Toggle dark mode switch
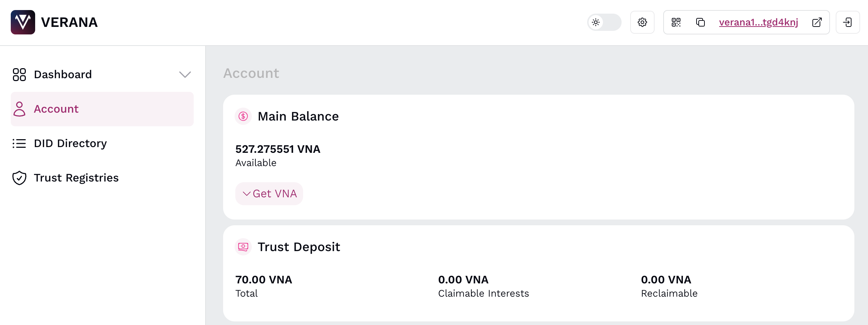Viewport: 868px width, 325px height. point(604,22)
